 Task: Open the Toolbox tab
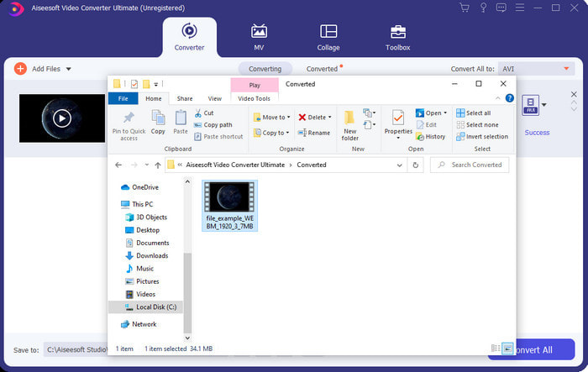pyautogui.click(x=398, y=37)
